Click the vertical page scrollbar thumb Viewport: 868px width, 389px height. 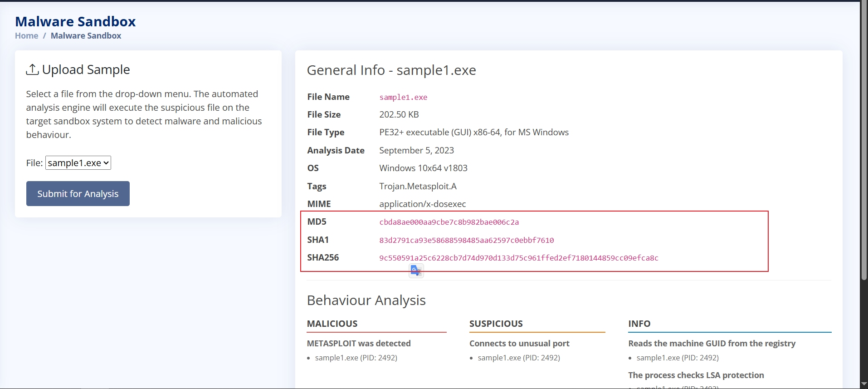click(x=863, y=141)
